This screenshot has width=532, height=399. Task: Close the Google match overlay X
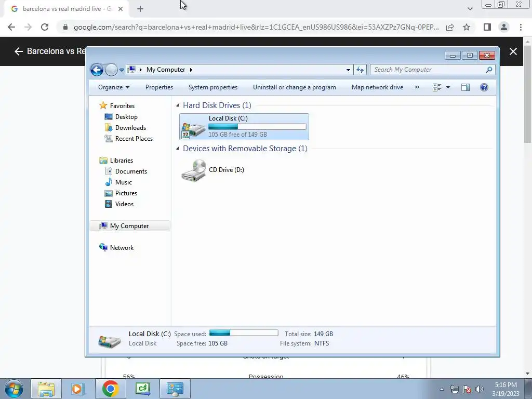513,51
